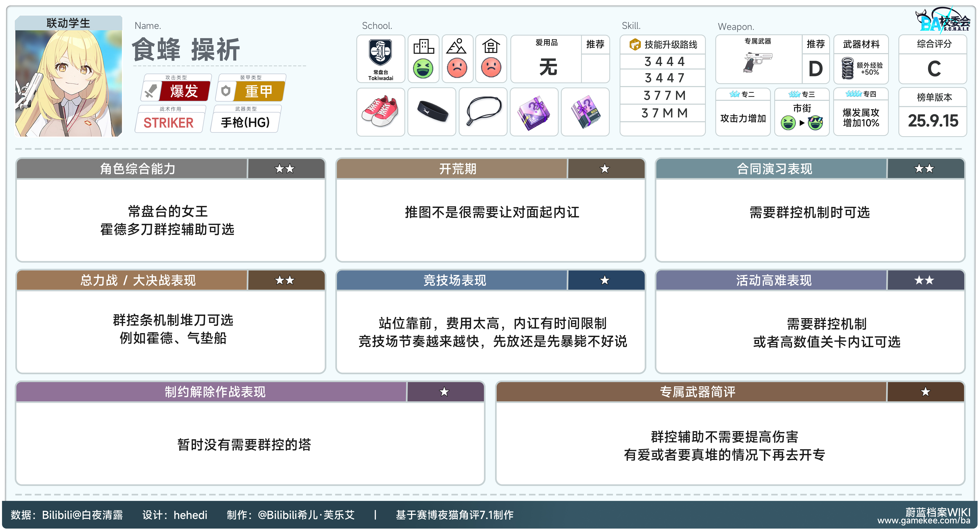Click the STRIKER tactical role label
Image resolution: width=980 pixels, height=531 pixels.
click(168, 123)
